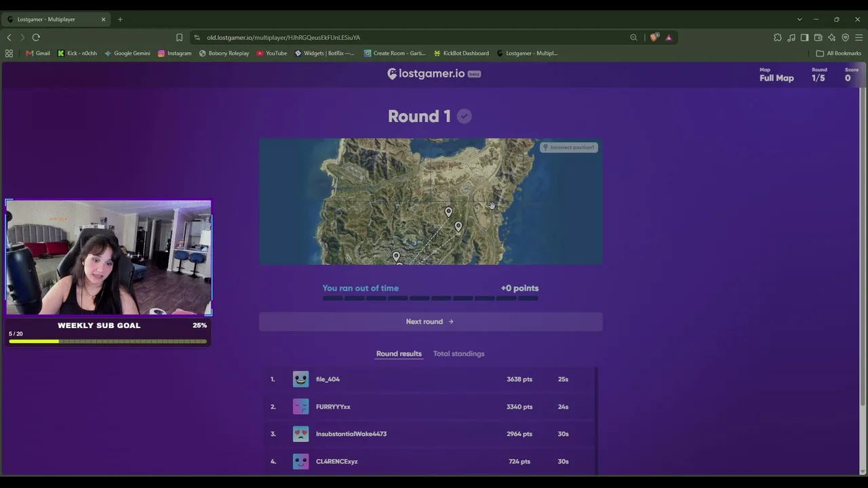868x488 pixels.
Task: Open the Widgets | BotRix bookmark
Action: click(324, 53)
